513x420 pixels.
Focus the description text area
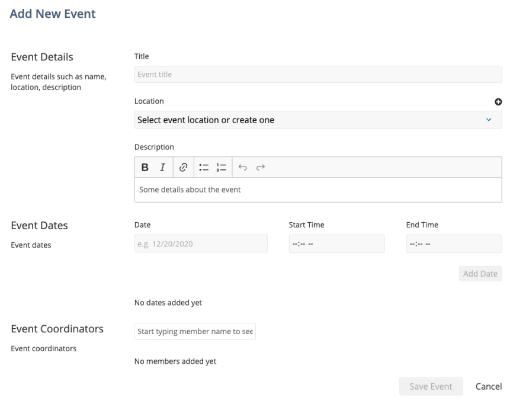coord(318,190)
